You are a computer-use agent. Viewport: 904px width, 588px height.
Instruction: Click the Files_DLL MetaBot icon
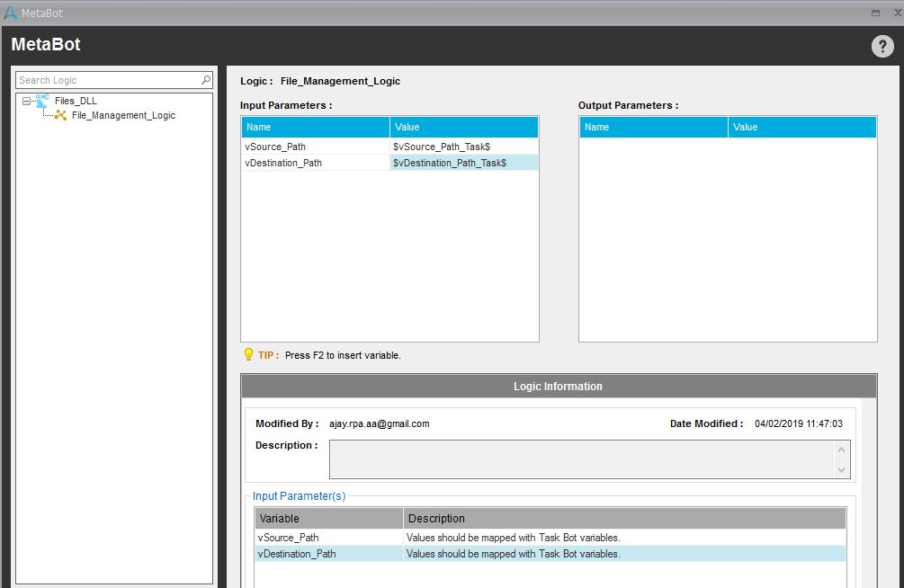(x=42, y=101)
